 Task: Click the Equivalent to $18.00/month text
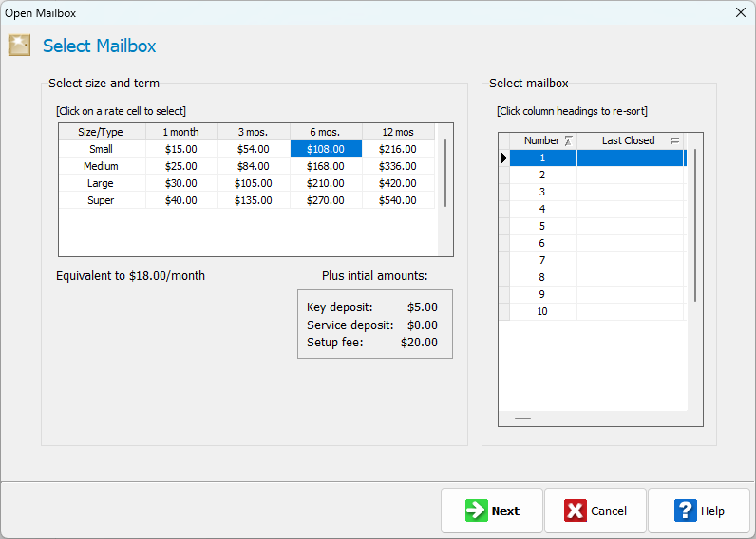[x=131, y=276]
